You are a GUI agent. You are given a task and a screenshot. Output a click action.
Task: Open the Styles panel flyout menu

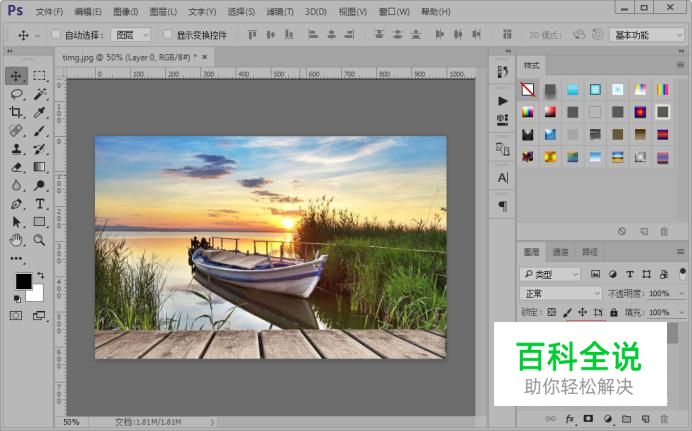[681, 65]
